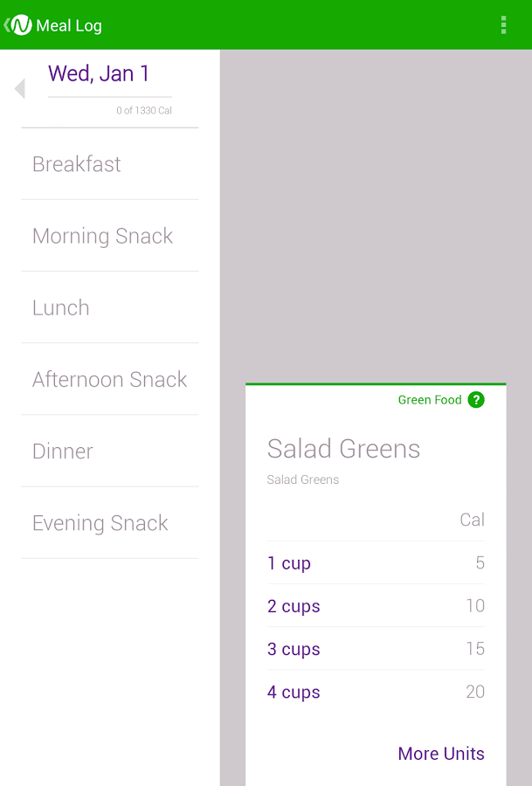Select the Dinner meal
532x786 pixels.
(63, 451)
